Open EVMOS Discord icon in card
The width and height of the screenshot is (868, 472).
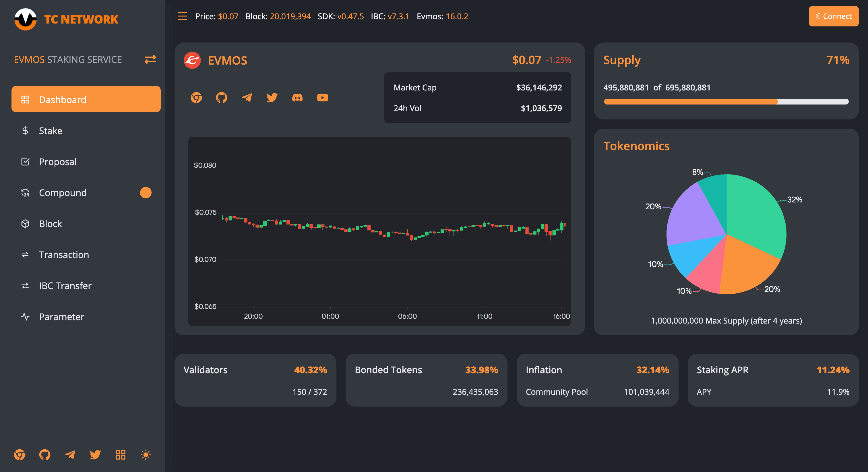297,98
